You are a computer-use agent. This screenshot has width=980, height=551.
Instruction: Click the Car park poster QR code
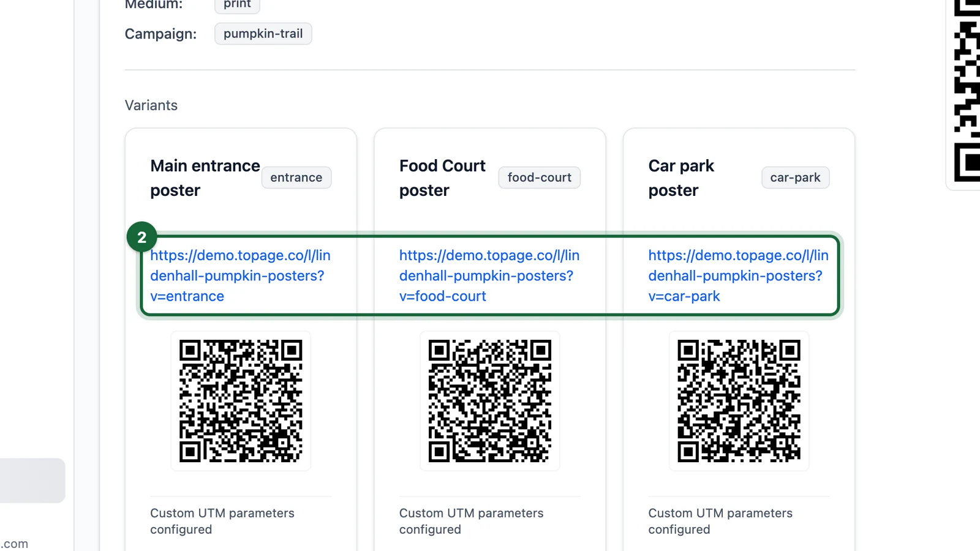[x=739, y=401]
